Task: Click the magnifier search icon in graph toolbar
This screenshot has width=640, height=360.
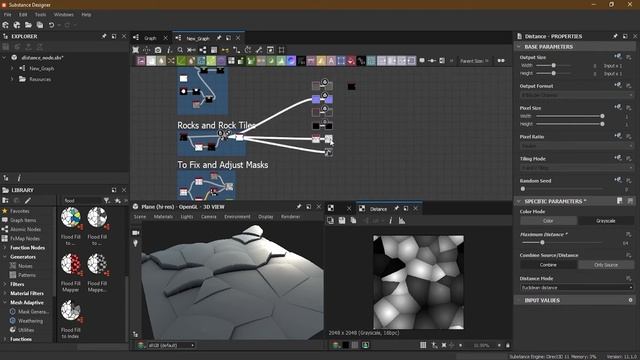Action: pos(180,50)
